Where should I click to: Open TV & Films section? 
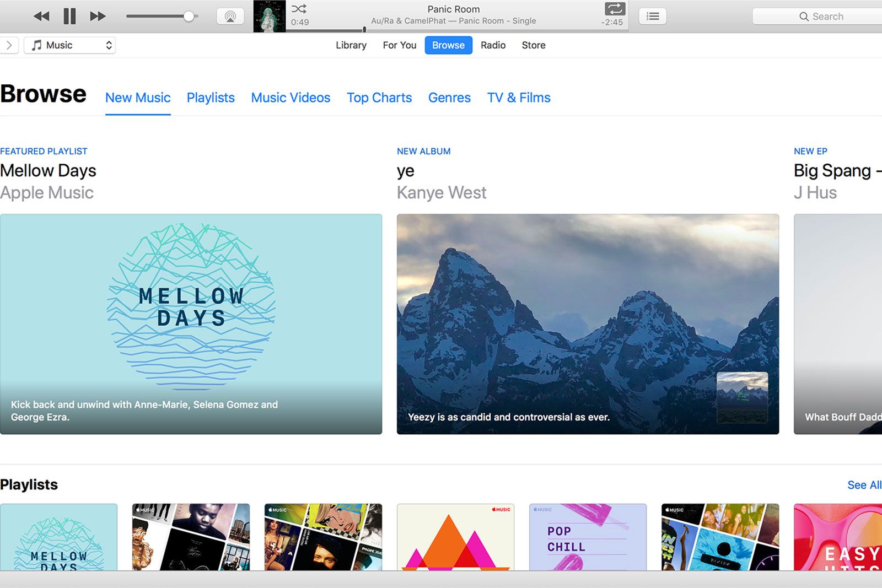(519, 98)
